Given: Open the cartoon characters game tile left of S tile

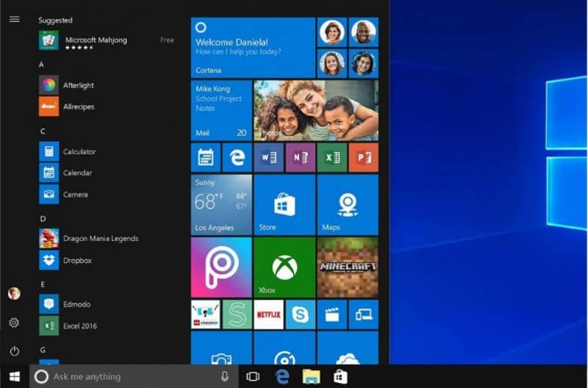Looking at the screenshot, I should pos(206,315).
